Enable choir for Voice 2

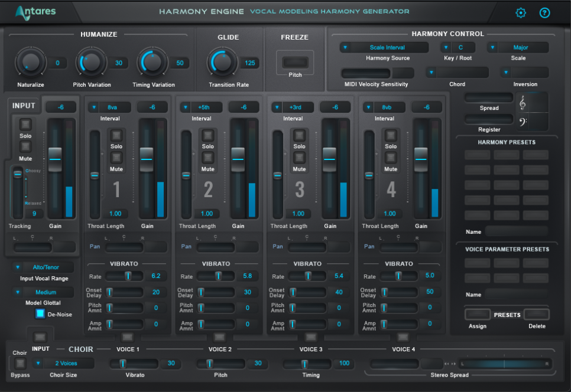pos(219,337)
